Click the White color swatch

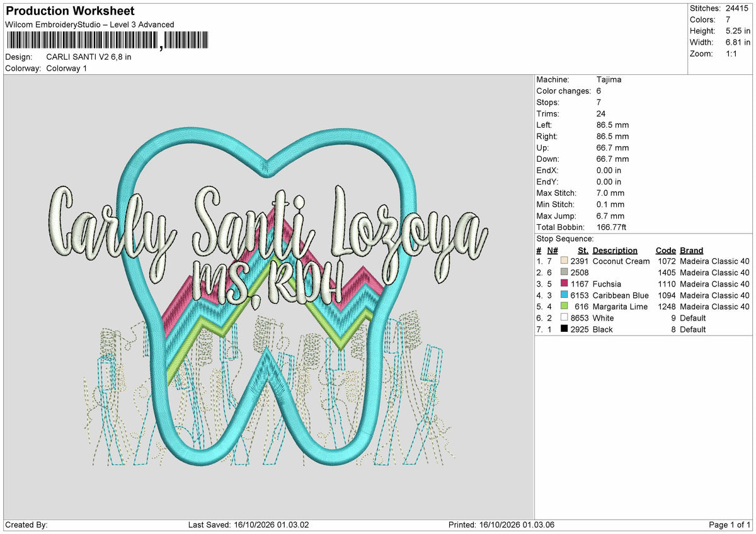coord(564,317)
